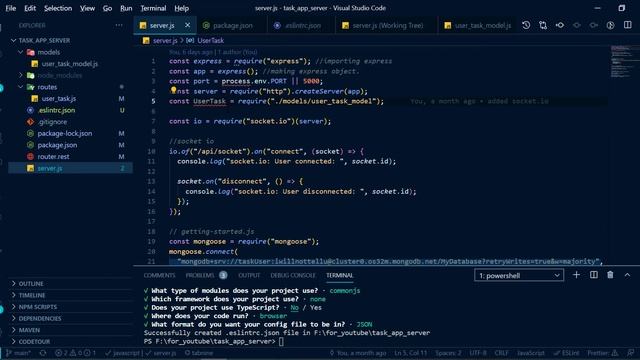This screenshot has height=360, width=640.
Task: Collapse the routes folder
Action: 20,87
